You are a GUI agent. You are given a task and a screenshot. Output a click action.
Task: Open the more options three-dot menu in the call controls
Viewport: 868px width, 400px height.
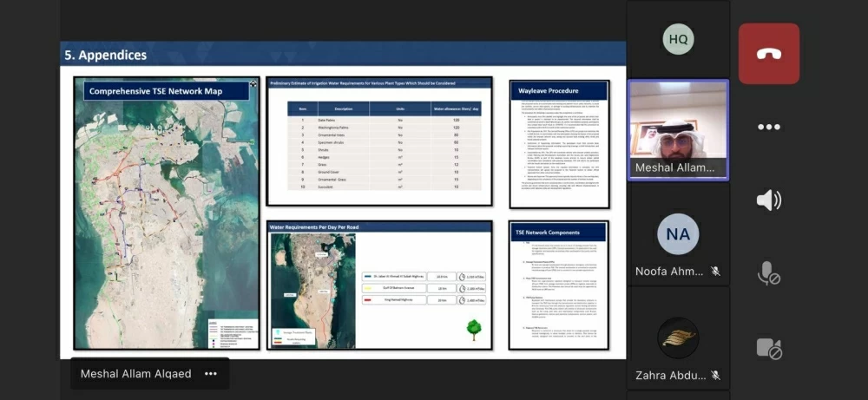tap(769, 127)
